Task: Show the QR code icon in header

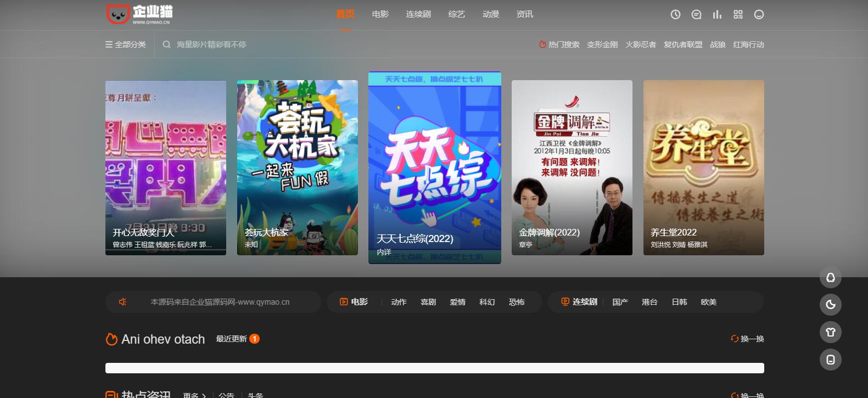Action: click(738, 15)
